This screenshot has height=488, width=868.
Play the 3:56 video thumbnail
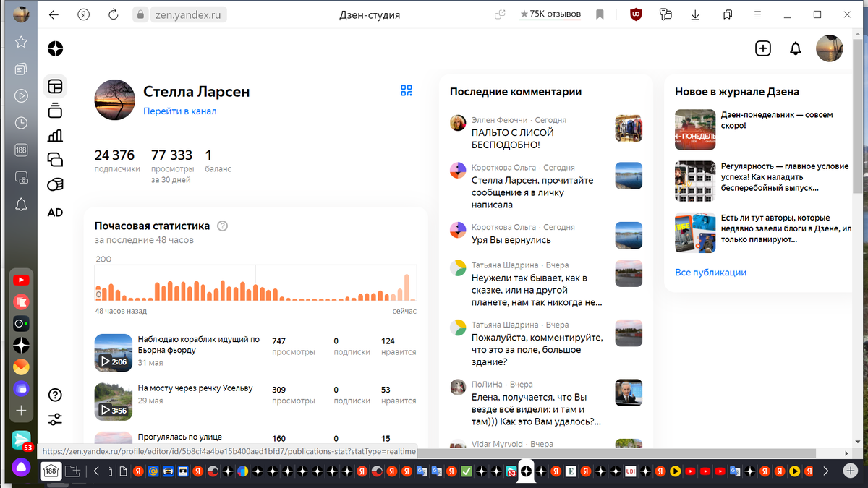coord(113,401)
